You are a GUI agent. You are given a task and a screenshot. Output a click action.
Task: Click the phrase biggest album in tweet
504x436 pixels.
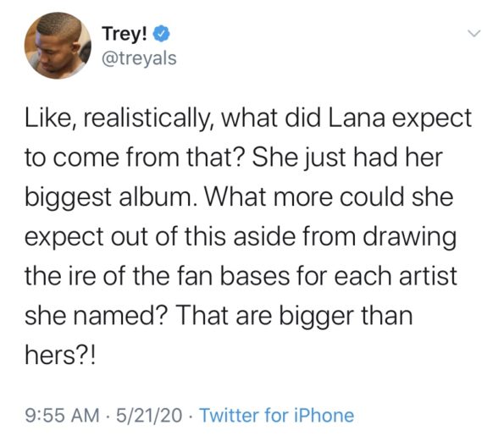108,198
